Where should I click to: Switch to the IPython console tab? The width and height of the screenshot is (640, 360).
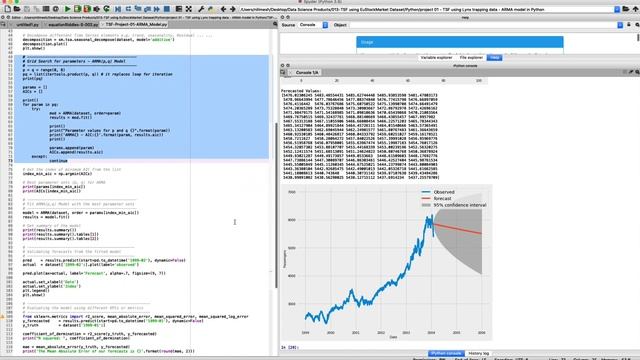(446, 353)
